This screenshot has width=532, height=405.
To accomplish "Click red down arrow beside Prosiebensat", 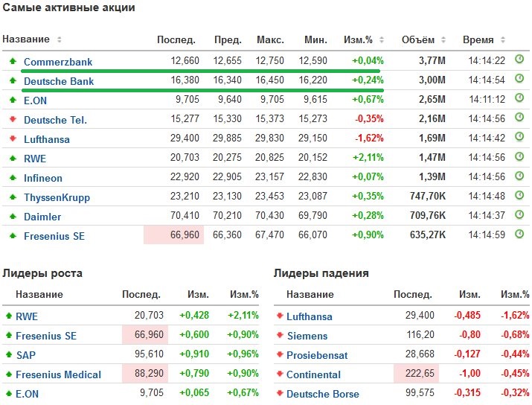I will (280, 354).
